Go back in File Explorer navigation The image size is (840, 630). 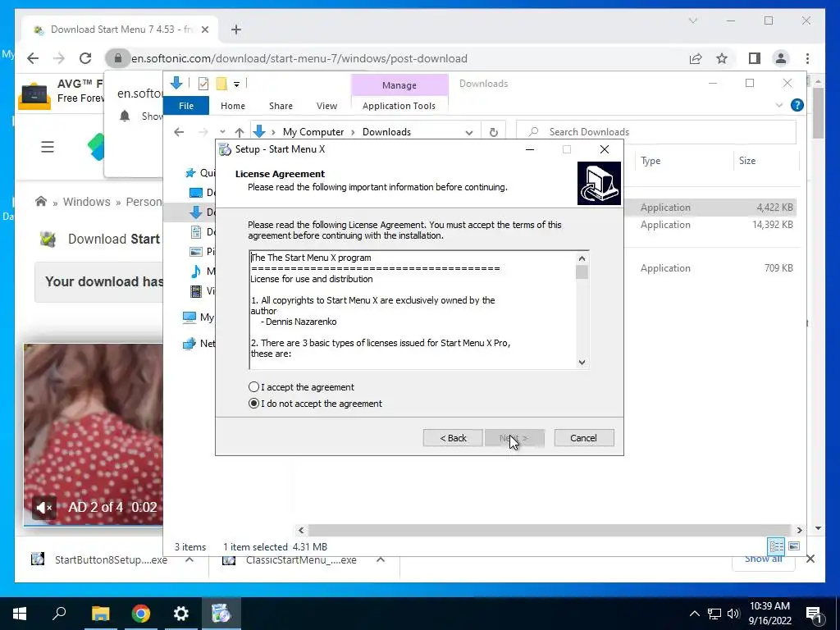coord(179,132)
